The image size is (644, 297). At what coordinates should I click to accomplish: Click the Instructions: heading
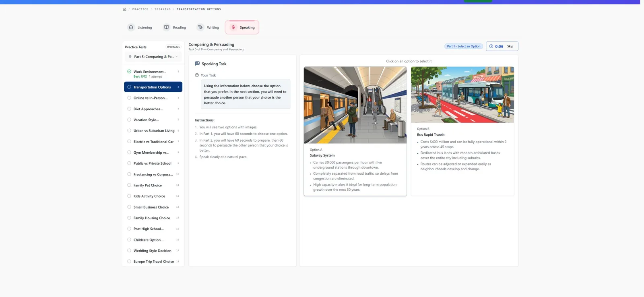(204, 120)
